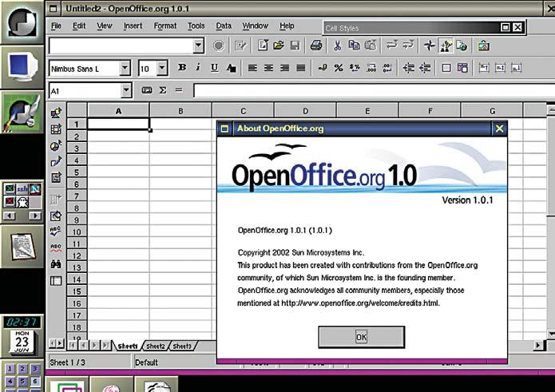
Task: Open the Edit menu
Action: 79,26
